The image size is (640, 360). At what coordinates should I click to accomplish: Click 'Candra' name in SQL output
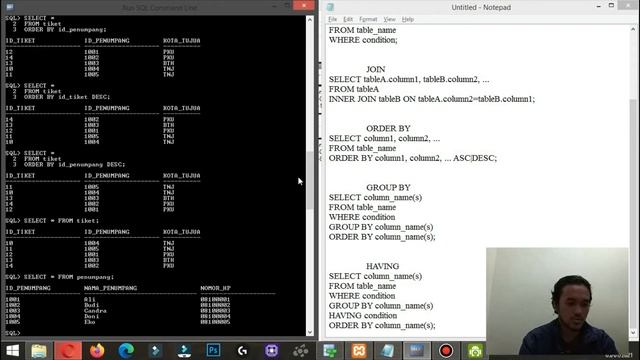95,311
